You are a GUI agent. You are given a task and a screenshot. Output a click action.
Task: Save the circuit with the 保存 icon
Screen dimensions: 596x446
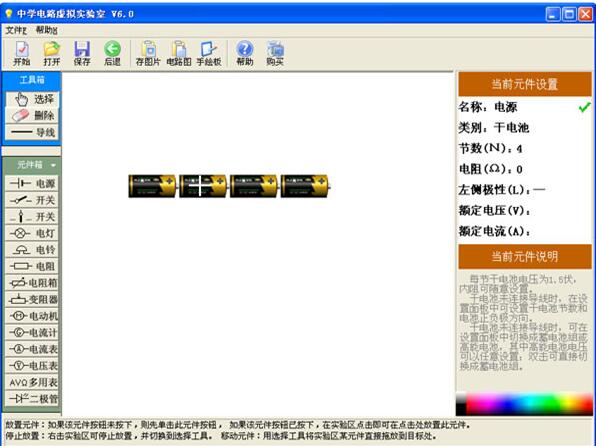click(82, 53)
